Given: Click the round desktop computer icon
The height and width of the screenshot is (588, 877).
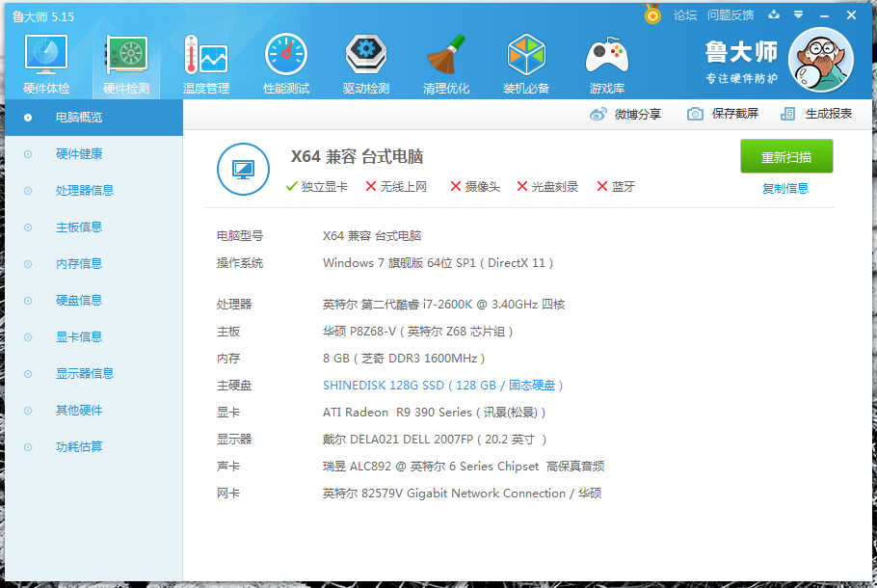Looking at the screenshot, I should [243, 169].
